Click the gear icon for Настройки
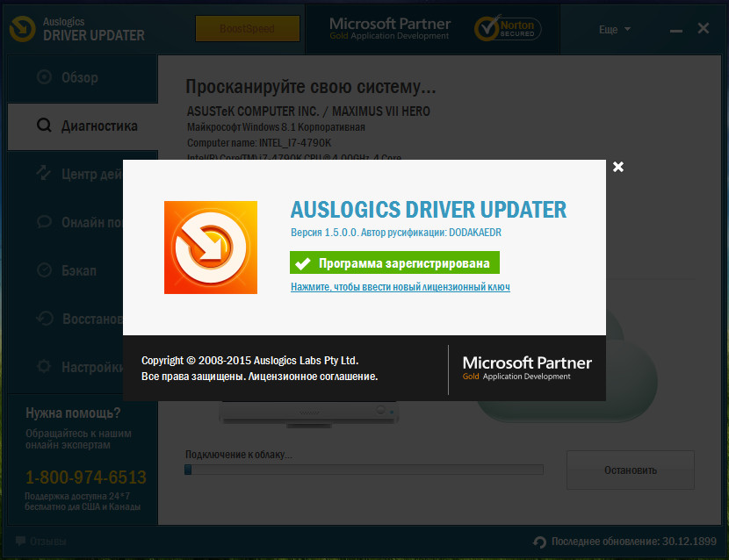The height and width of the screenshot is (560, 729). [44, 367]
